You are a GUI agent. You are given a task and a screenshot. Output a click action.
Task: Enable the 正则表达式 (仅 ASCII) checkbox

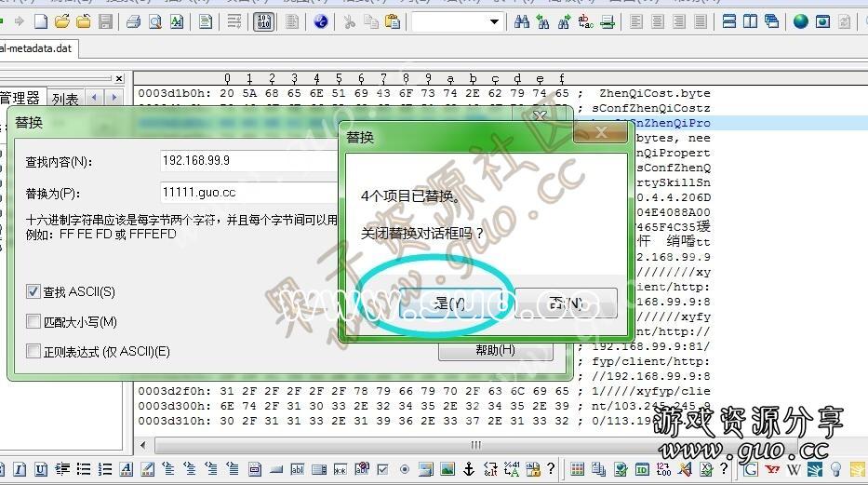tap(34, 352)
